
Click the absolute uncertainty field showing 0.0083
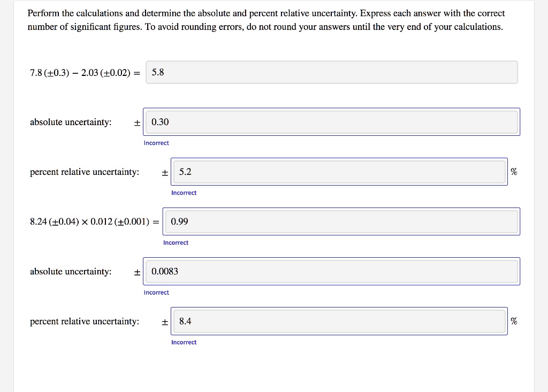pyautogui.click(x=332, y=271)
